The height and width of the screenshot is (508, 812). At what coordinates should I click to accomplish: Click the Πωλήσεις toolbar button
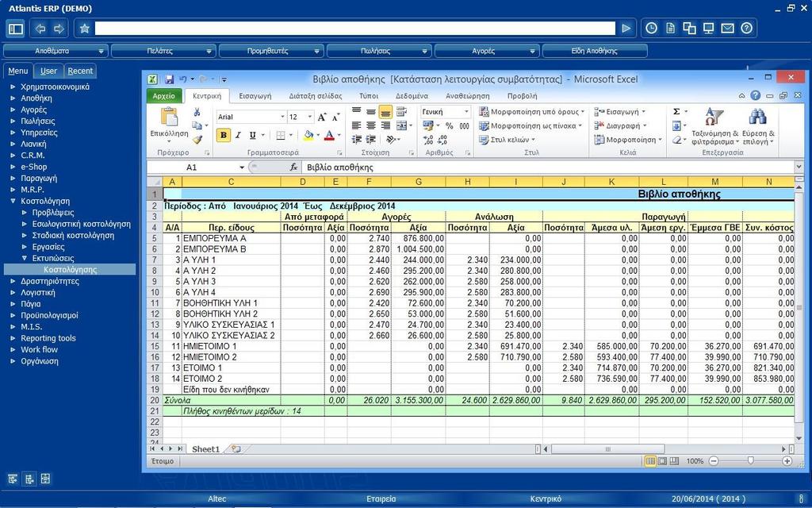coord(379,51)
